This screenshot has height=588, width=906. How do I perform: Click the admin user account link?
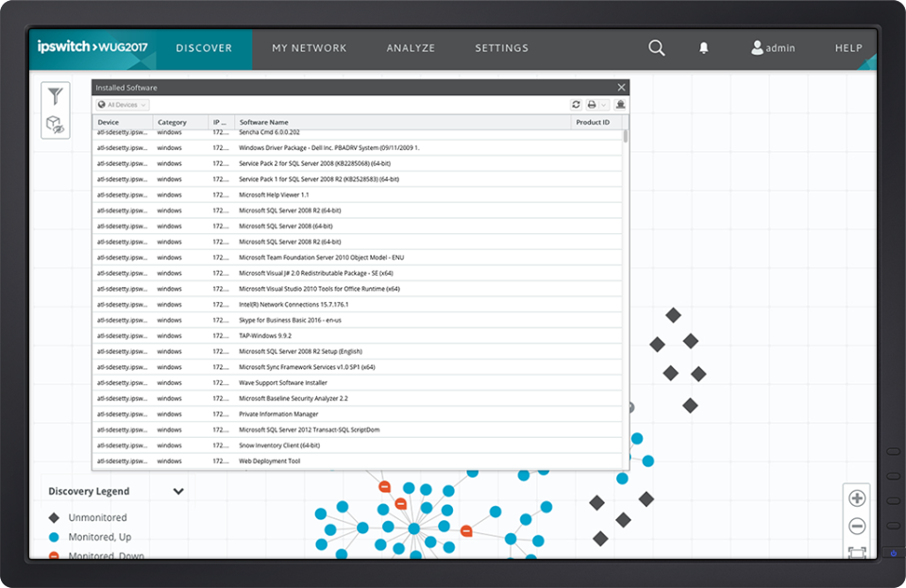coord(774,47)
